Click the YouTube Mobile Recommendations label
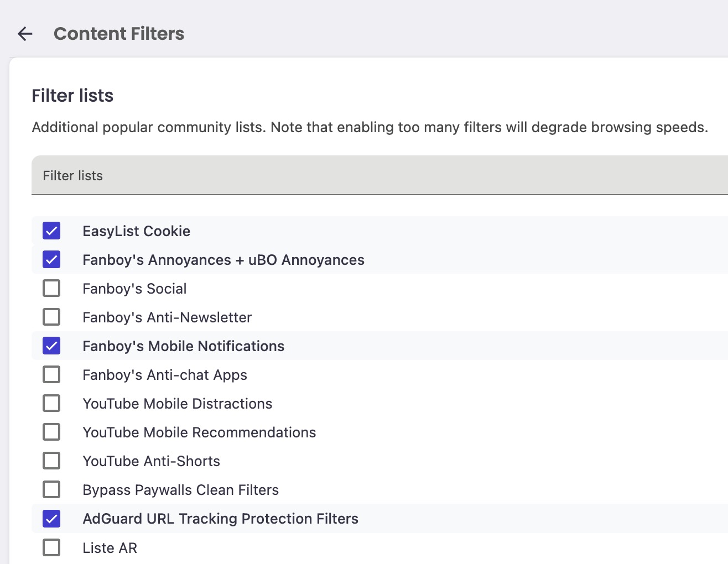 tap(199, 432)
